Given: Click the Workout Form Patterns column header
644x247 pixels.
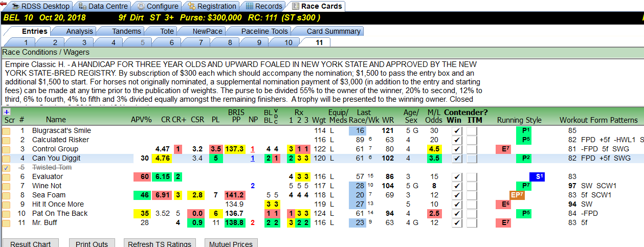Looking at the screenshot, I should point(598,120).
